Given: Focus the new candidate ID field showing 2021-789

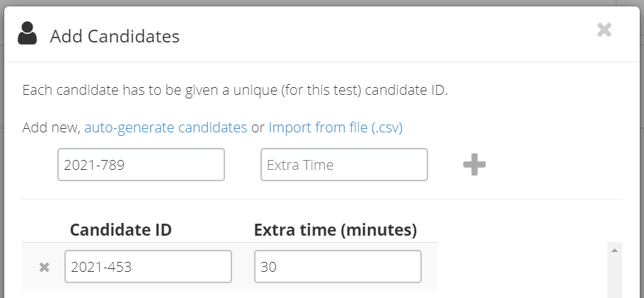Looking at the screenshot, I should pyautogui.click(x=141, y=164).
